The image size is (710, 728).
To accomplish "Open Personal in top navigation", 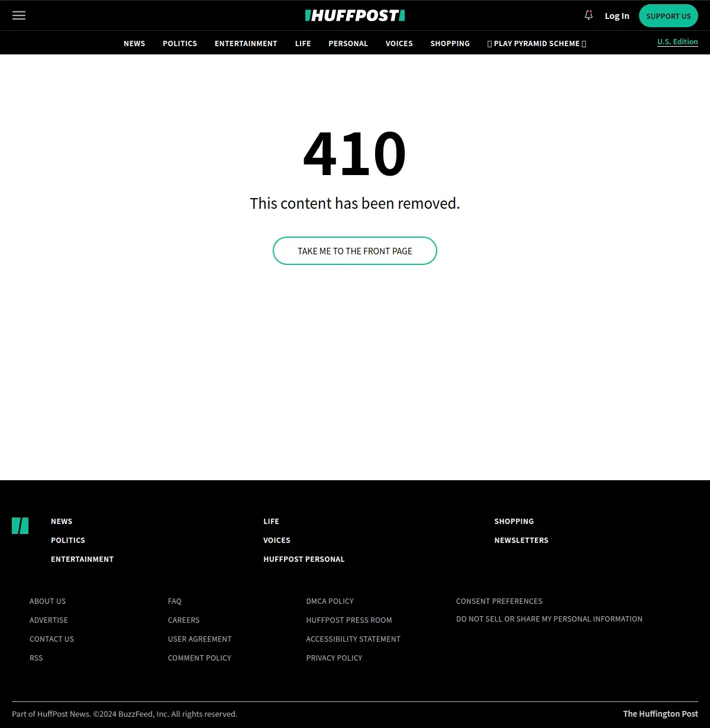I will coord(348,44).
